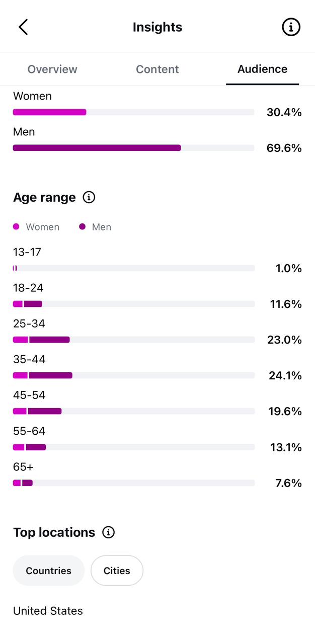Switch to the Overview tab
This screenshot has width=315, height=644.
pyautogui.click(x=52, y=69)
